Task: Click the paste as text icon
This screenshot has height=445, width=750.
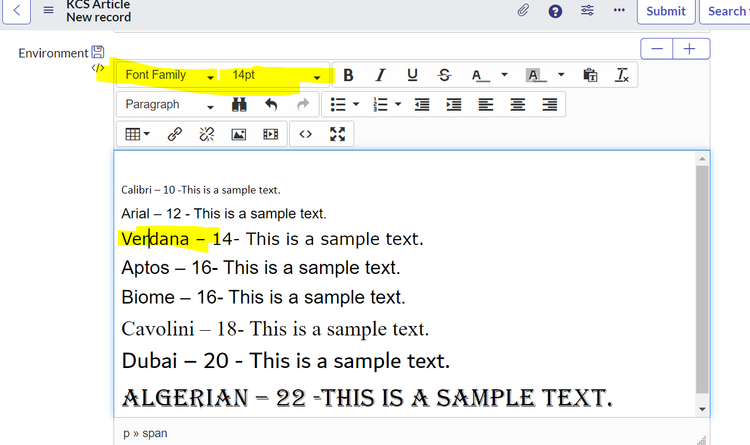Action: click(590, 75)
